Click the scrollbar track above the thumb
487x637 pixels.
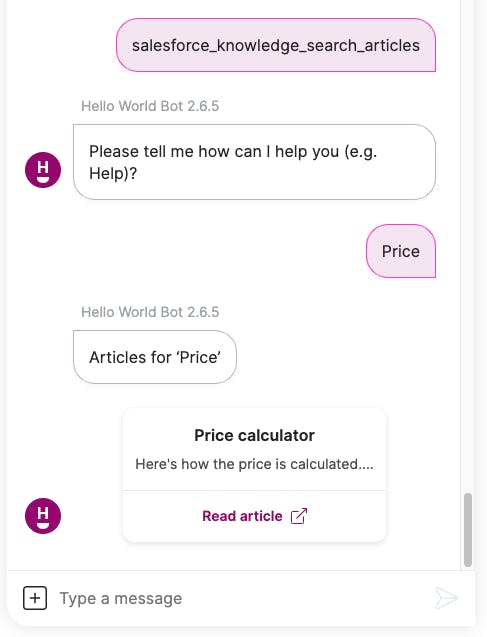[468, 244]
